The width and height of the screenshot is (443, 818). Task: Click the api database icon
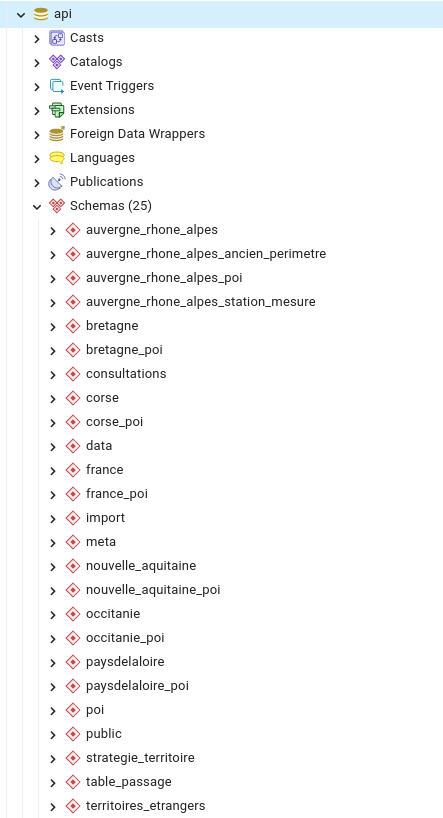[41, 14]
